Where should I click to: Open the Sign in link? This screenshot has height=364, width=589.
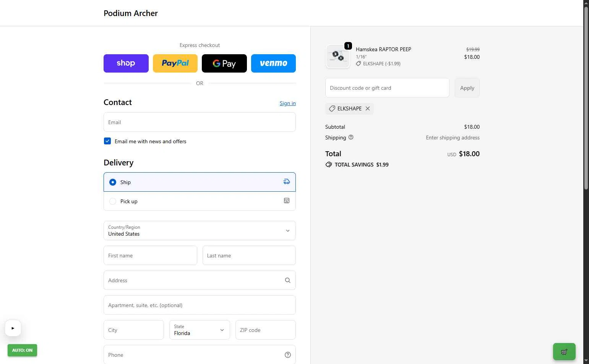[x=287, y=103]
